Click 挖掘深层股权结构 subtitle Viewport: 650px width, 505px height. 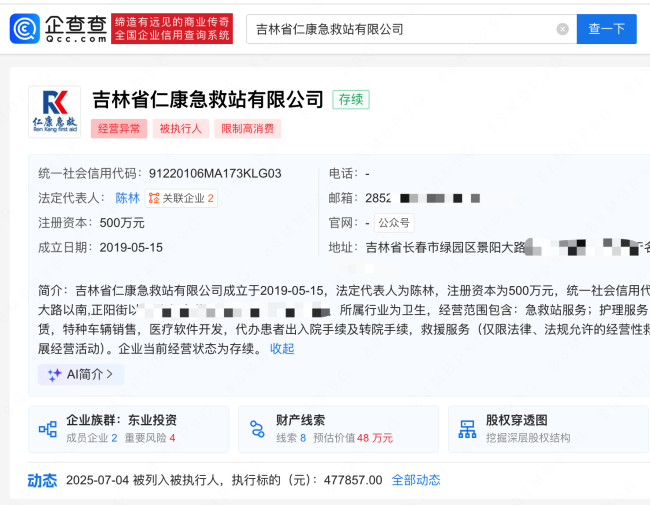coord(528,438)
